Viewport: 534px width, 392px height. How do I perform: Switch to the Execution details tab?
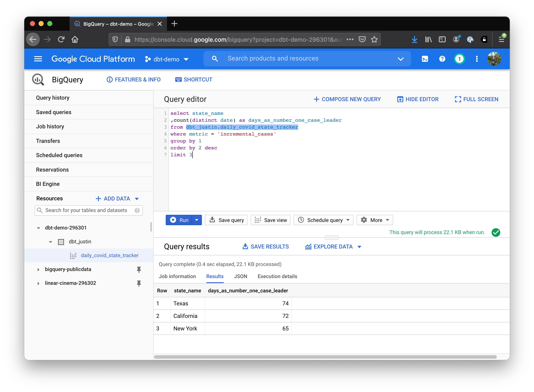(278, 277)
